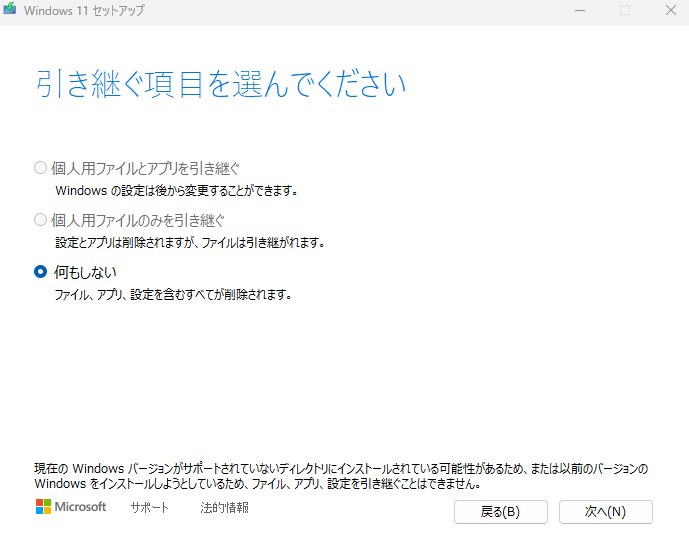The image size is (689, 540).
Task: Minimize the setup window
Action: point(580,10)
